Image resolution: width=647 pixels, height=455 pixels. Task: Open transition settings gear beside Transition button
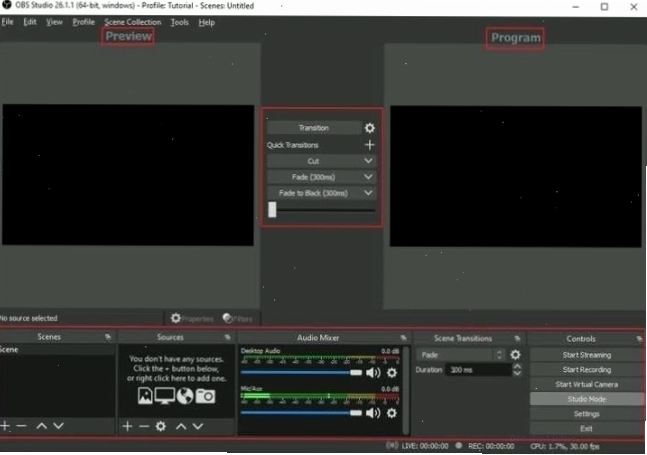pyautogui.click(x=370, y=128)
